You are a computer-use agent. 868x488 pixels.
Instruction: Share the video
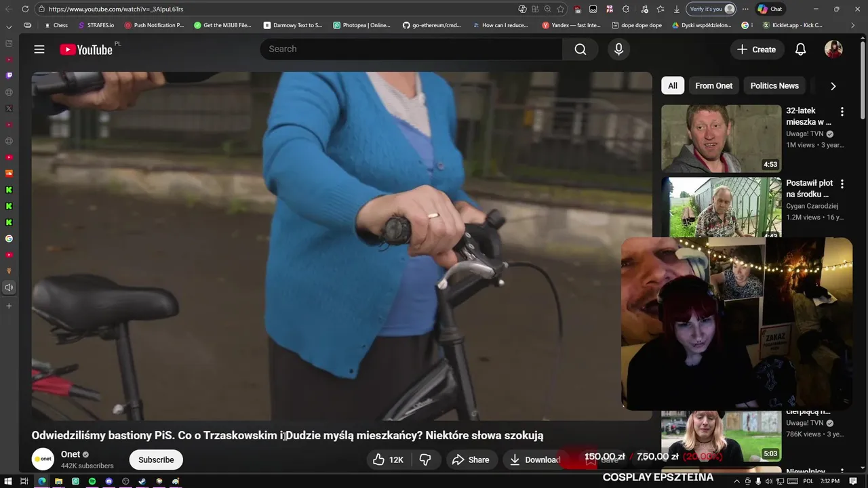coord(471,460)
